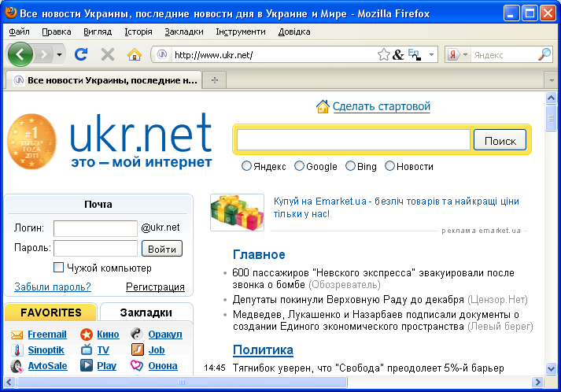Screen dimensions: 561x392
Task: Select the Google search radio button
Action: coord(299,166)
